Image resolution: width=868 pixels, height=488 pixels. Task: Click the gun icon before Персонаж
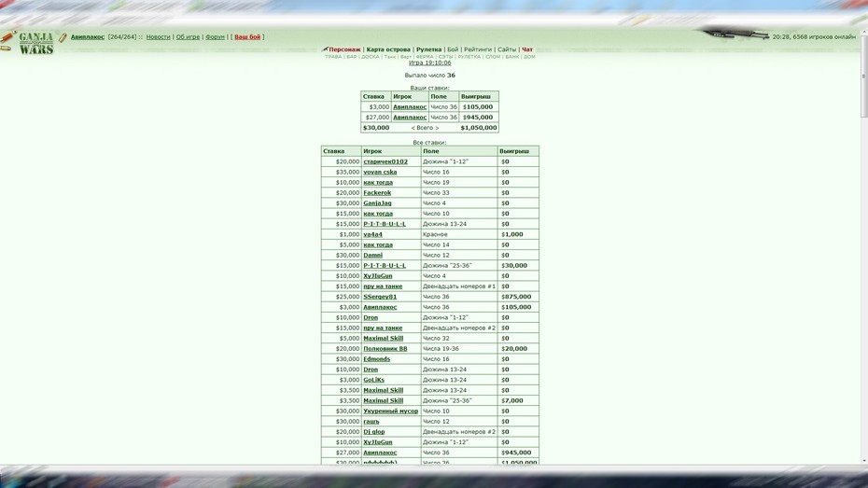click(x=325, y=49)
